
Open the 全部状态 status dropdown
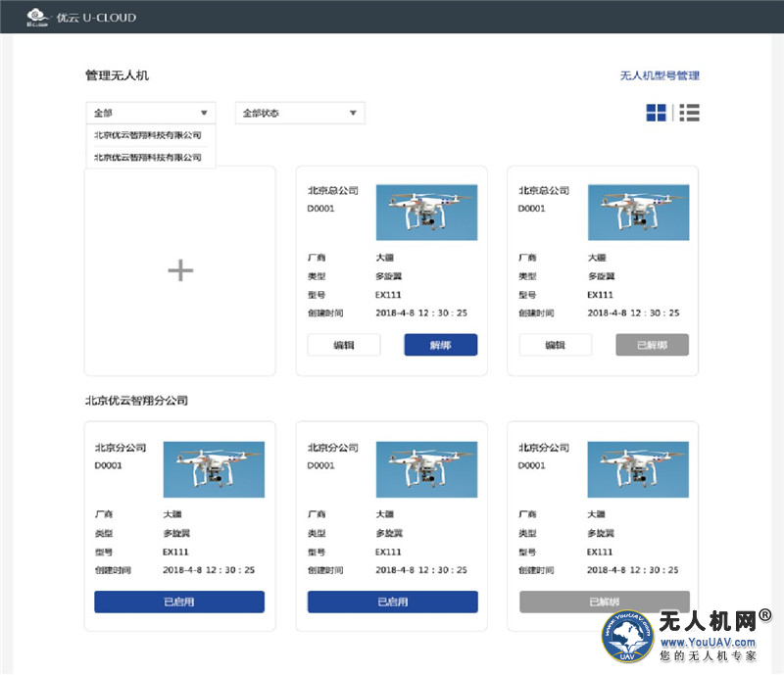[300, 113]
